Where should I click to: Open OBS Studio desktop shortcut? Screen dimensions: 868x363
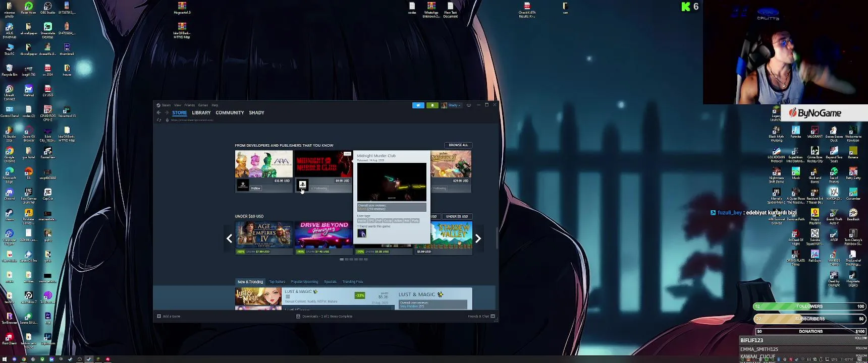coord(47,8)
